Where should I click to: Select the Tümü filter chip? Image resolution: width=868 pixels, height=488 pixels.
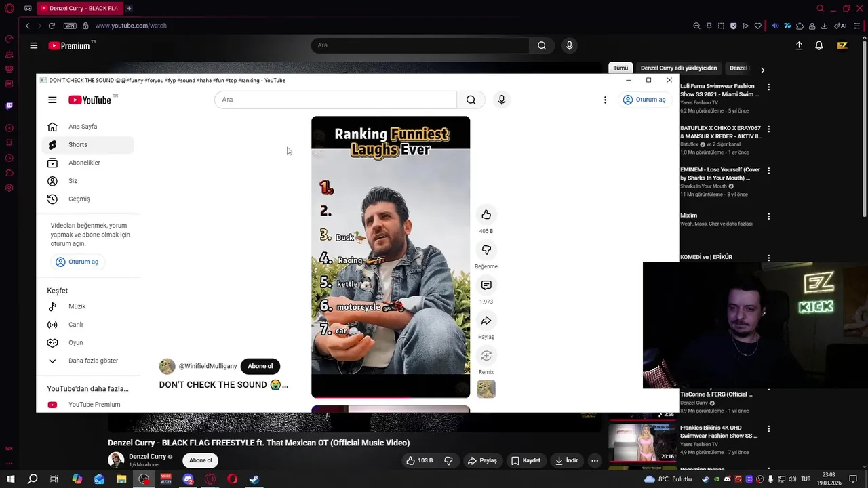pyautogui.click(x=620, y=68)
